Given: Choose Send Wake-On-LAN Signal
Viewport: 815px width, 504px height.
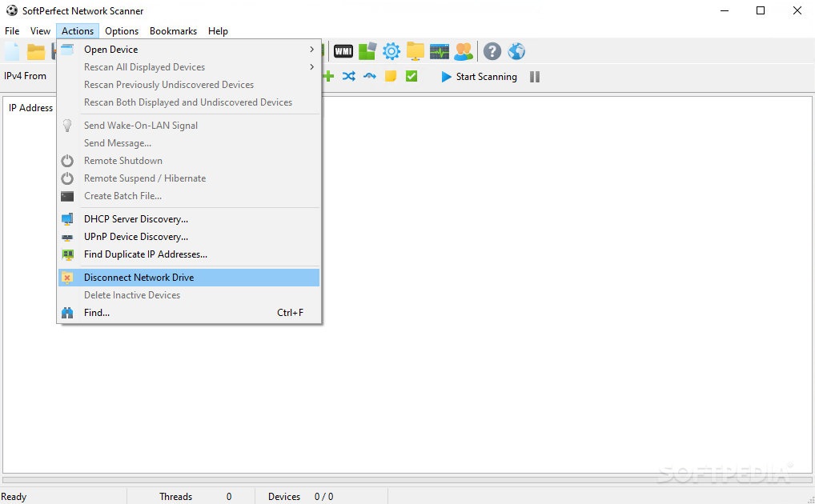Looking at the screenshot, I should 189,126.
